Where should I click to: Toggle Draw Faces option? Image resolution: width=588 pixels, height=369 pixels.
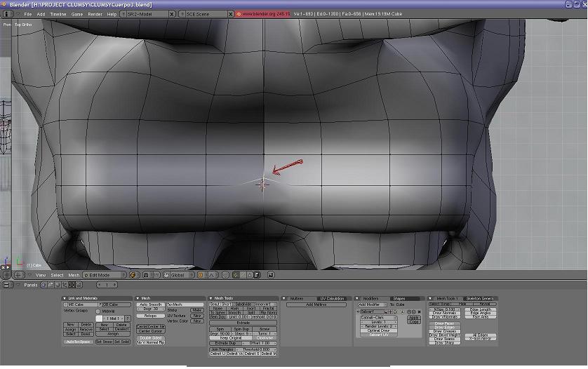(445, 323)
